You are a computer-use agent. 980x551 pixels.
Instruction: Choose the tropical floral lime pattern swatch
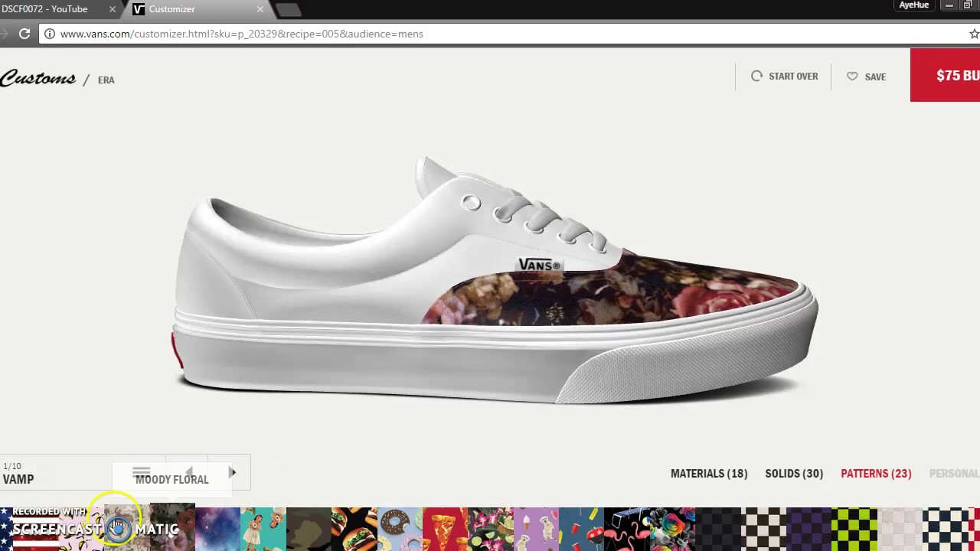pyautogui.click(x=490, y=529)
